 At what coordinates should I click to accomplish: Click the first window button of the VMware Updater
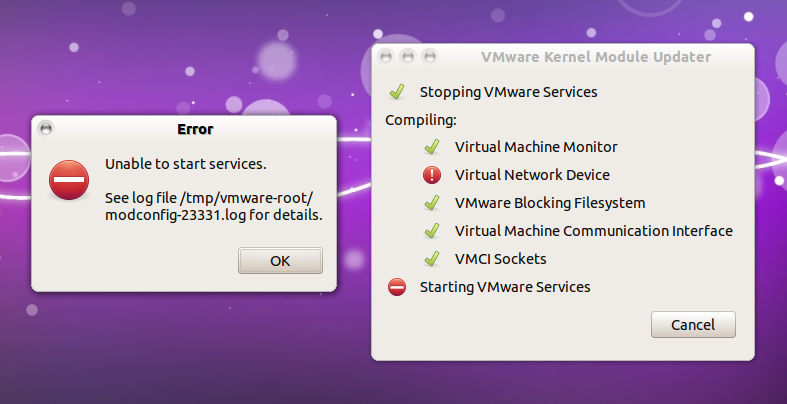(x=386, y=57)
